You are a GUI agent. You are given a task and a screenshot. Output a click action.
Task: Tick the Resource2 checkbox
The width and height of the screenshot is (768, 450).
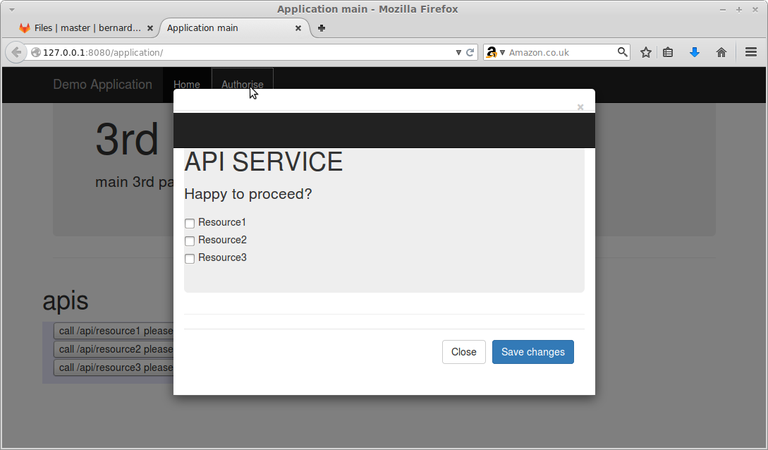point(190,241)
